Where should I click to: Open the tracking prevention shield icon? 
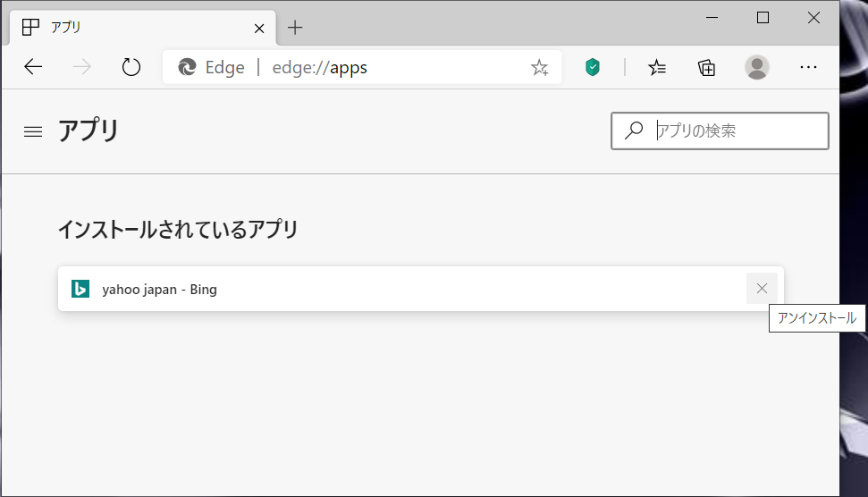[x=593, y=68]
